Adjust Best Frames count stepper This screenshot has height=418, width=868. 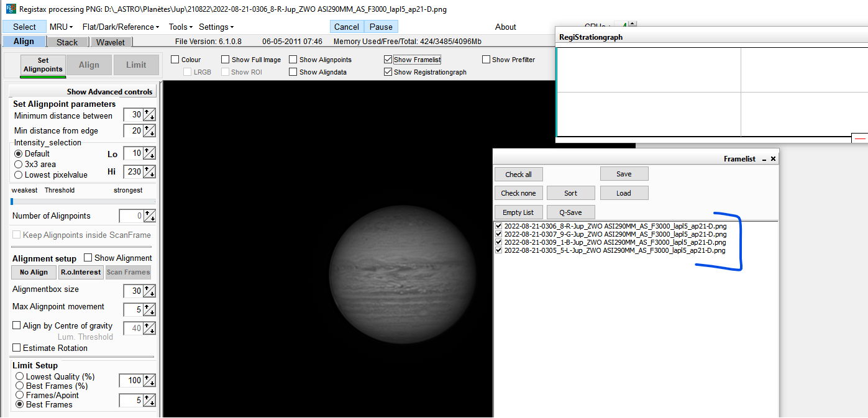149,401
